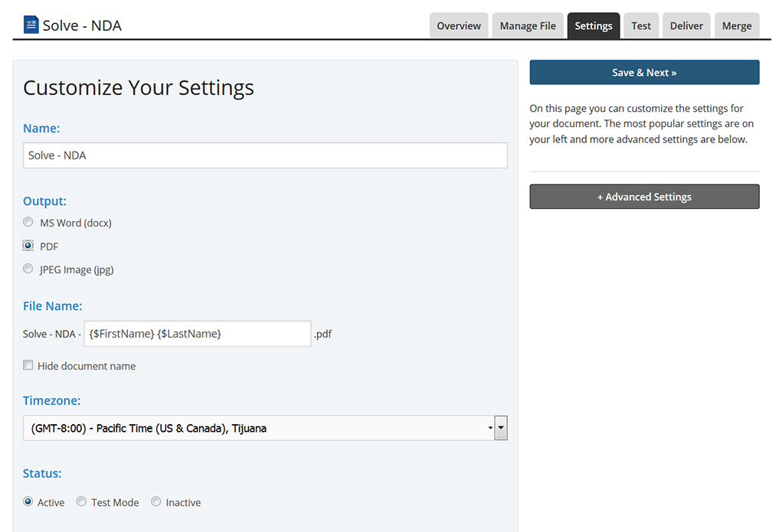Expand the Advanced Settings section
The width and height of the screenshot is (779, 532).
644,197
